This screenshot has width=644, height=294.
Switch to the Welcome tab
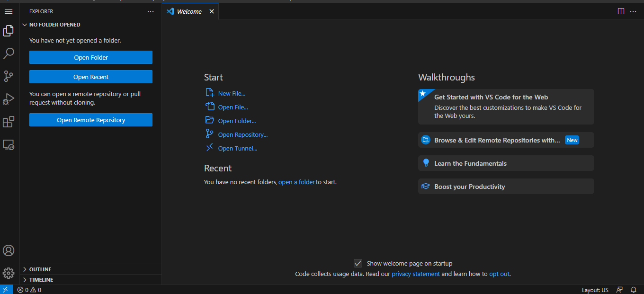(189, 11)
